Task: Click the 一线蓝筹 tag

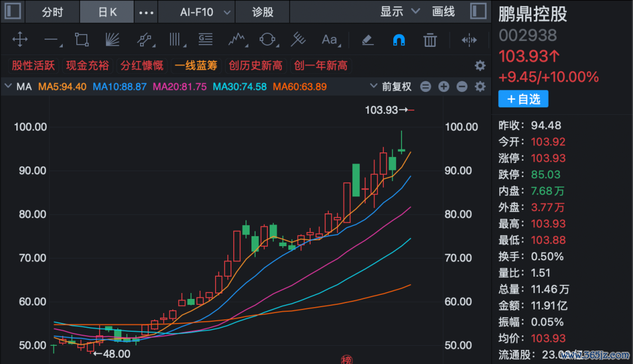Action: click(196, 66)
